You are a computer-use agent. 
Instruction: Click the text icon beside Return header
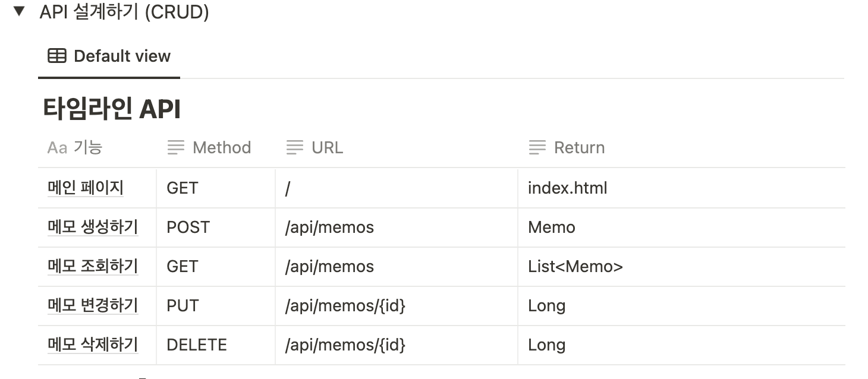point(537,147)
